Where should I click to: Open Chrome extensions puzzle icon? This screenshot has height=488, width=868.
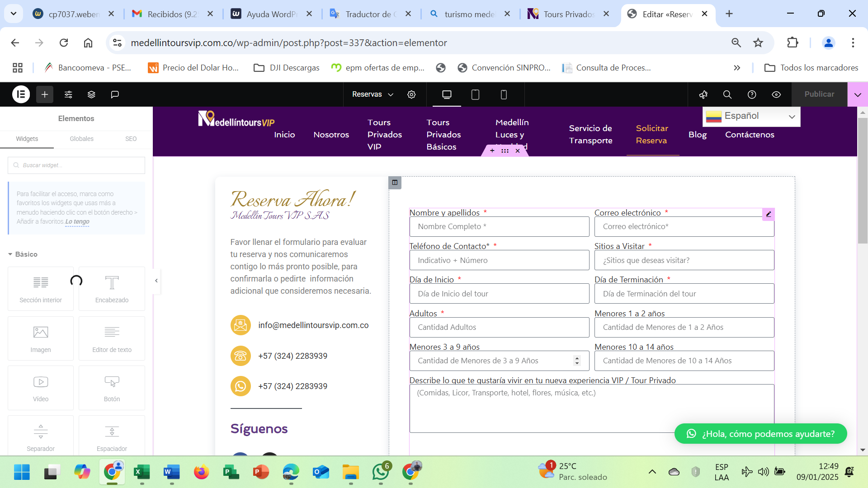point(793,43)
